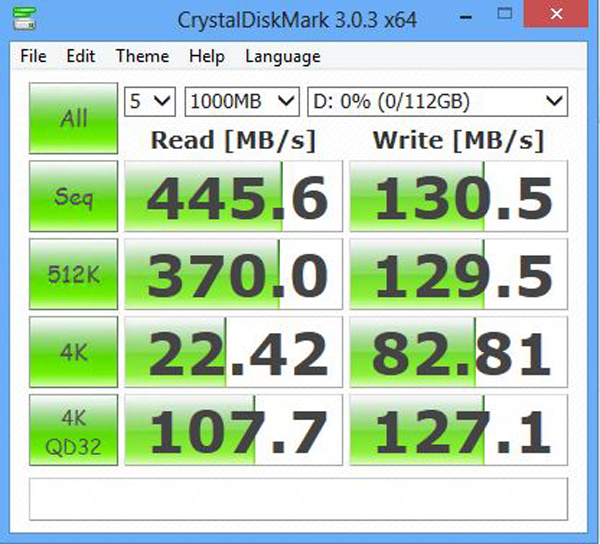Start the Seq benchmark test

click(x=73, y=196)
